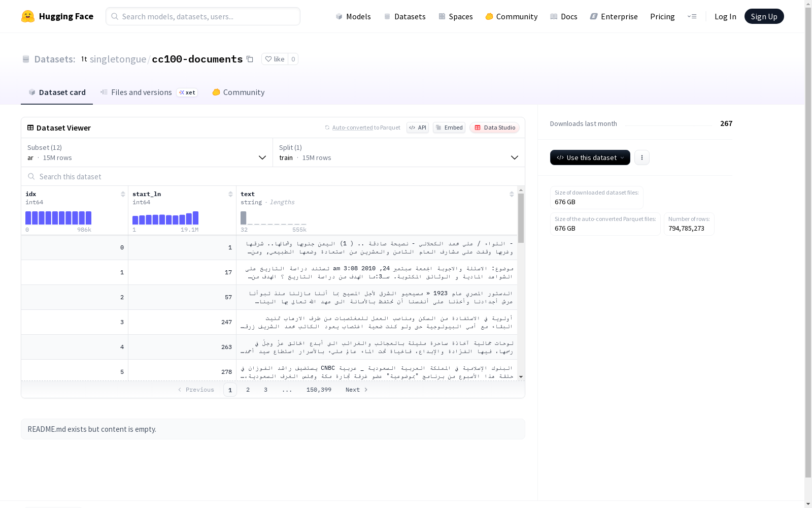Open Docs in the top navigation

pos(564,16)
